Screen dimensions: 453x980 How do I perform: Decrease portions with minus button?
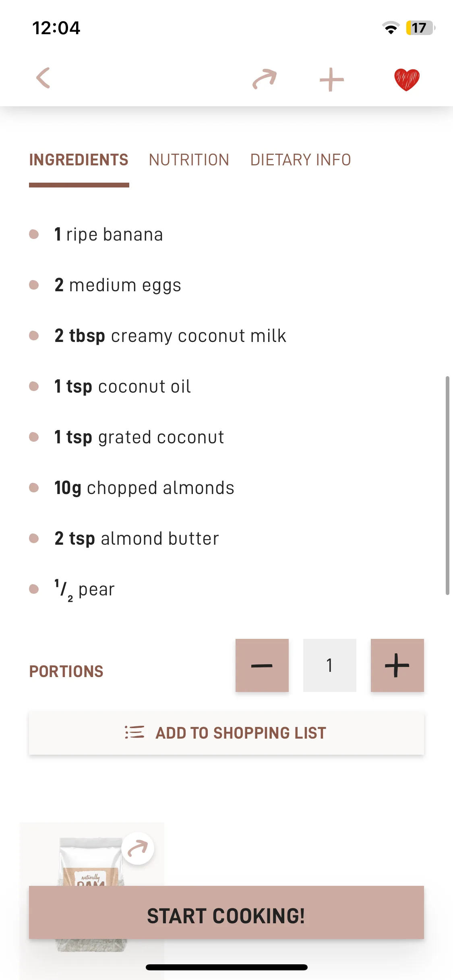click(262, 665)
